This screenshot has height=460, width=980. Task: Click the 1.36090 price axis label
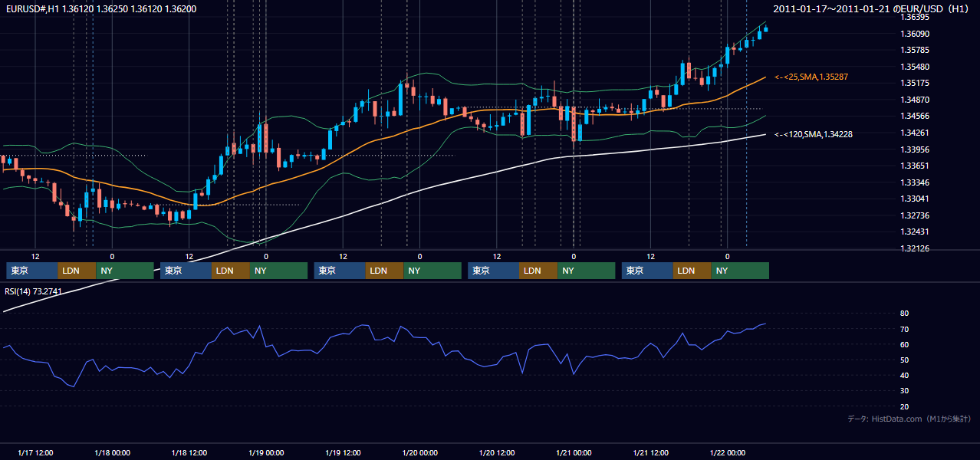[914, 34]
